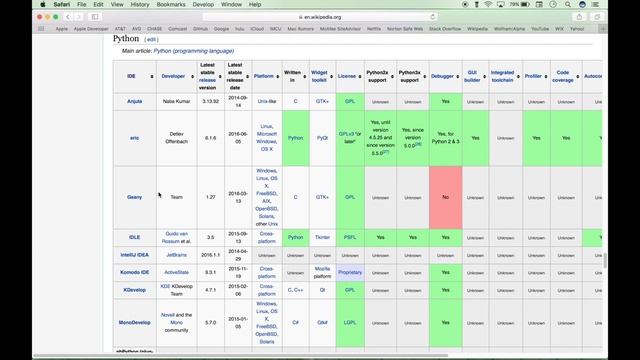Follow the ActiveState developer link
Viewport: 640px width, 360px height.
click(x=176, y=272)
